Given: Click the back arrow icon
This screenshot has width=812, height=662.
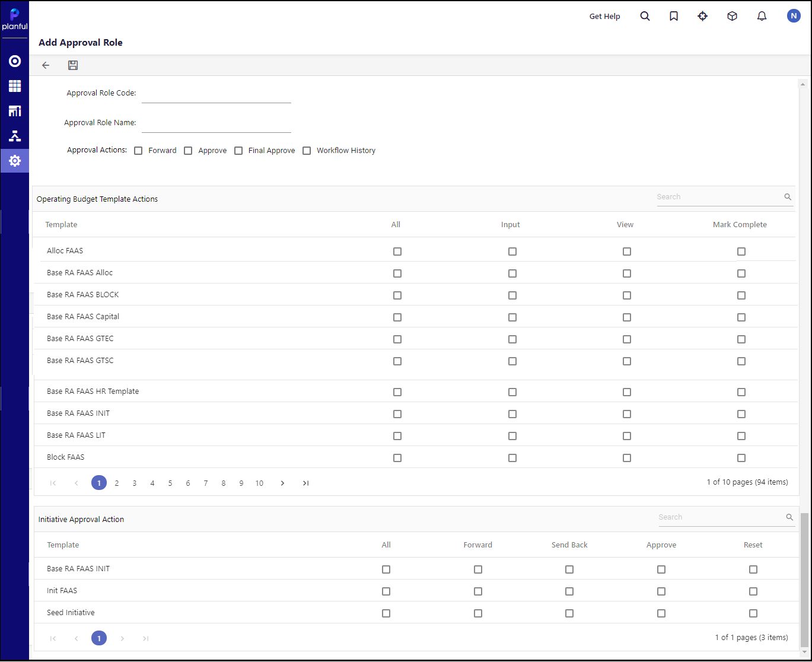Looking at the screenshot, I should click(46, 65).
